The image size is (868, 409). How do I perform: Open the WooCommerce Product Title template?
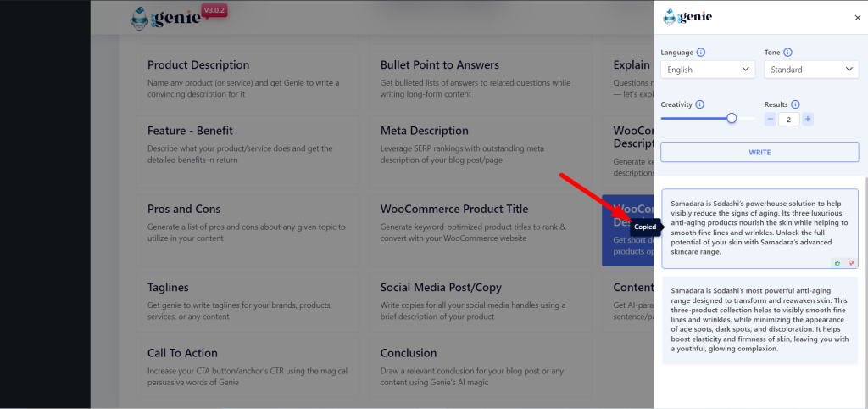click(481, 230)
